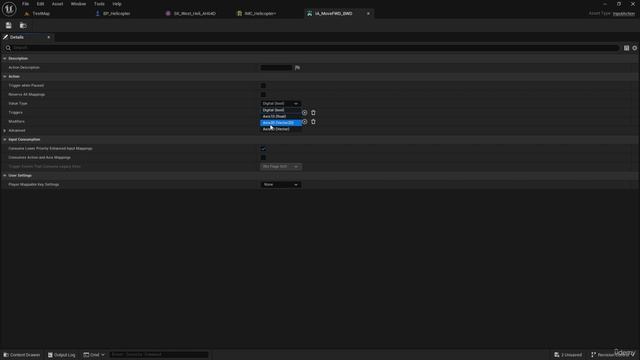Uncheck Consume Lower Priority Enhanced Input Mappings
Screen dimensions: 640x360
click(x=263, y=149)
